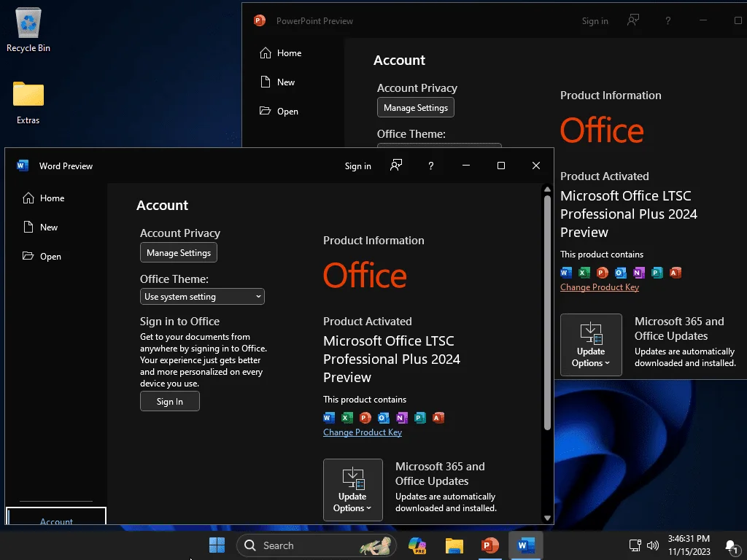The image size is (747, 560).
Task: Click the Word icon in PowerPoint's product list
Action: [566, 273]
